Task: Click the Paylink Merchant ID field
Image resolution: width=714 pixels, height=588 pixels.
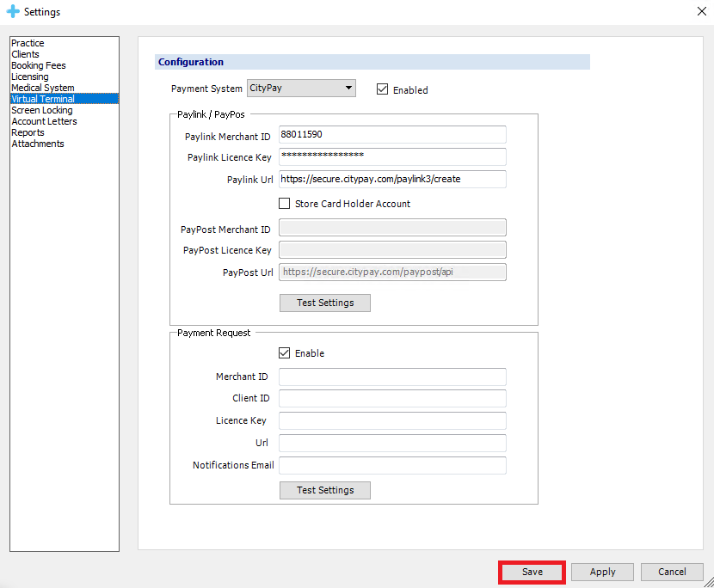Action: [392, 135]
